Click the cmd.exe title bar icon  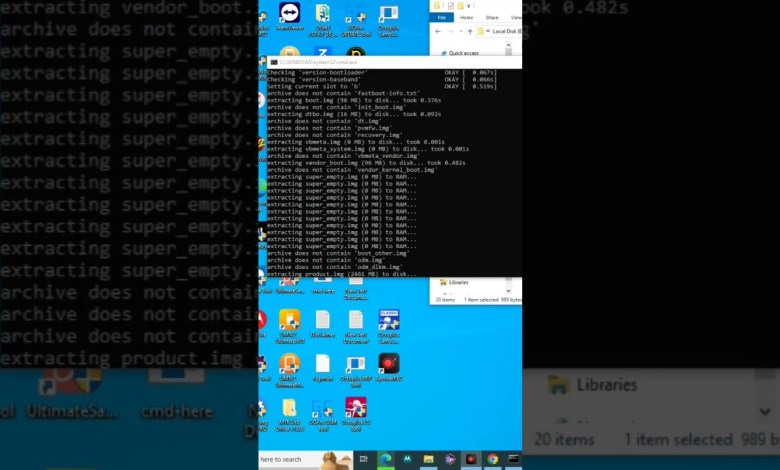pyautogui.click(x=272, y=61)
